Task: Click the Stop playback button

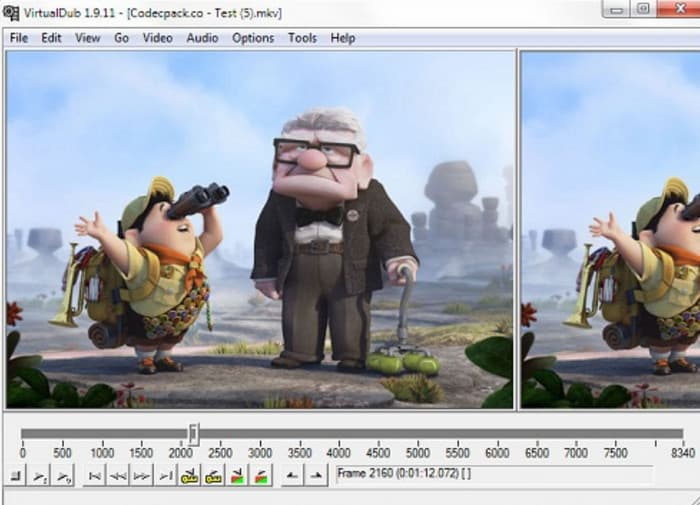Action: tap(16, 476)
